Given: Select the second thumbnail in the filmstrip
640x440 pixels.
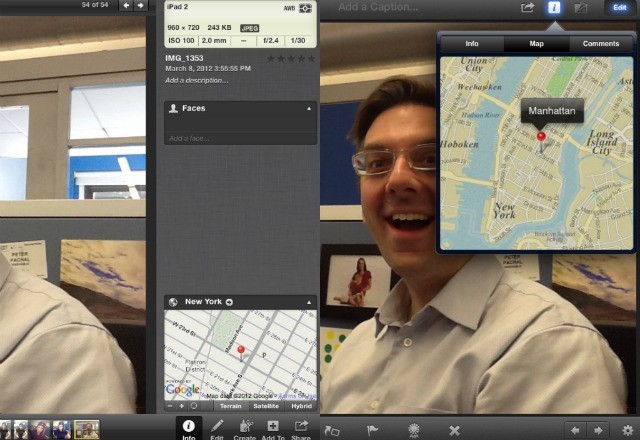Looking at the screenshot, I should (x=20, y=430).
